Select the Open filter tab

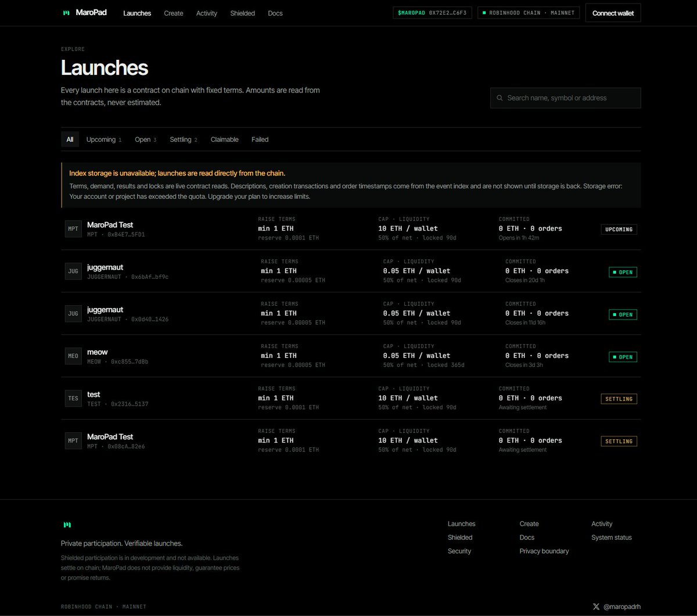coord(146,139)
